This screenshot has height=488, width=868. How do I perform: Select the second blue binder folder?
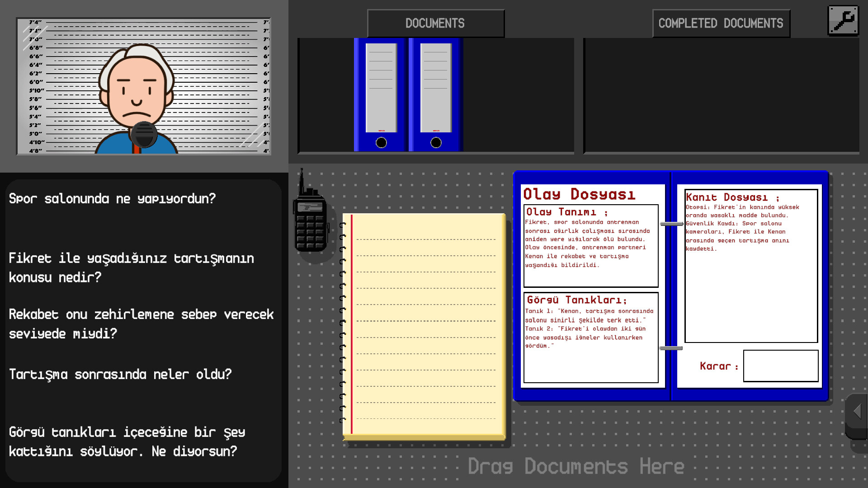tap(435, 95)
